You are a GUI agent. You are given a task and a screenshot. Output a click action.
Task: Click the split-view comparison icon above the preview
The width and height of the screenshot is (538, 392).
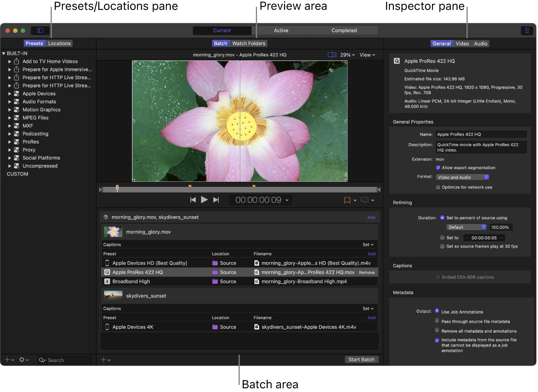pyautogui.click(x=332, y=54)
